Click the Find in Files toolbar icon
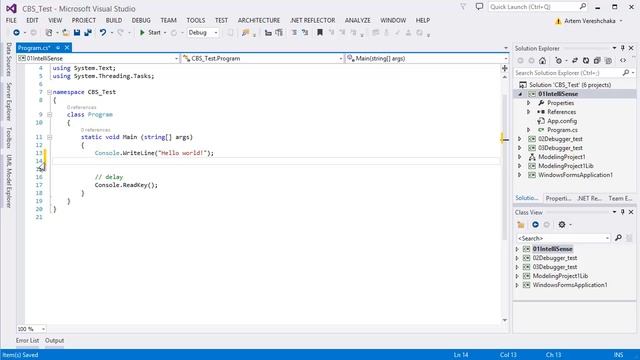Image resolution: width=640 pixels, height=360 pixels. click(245, 33)
